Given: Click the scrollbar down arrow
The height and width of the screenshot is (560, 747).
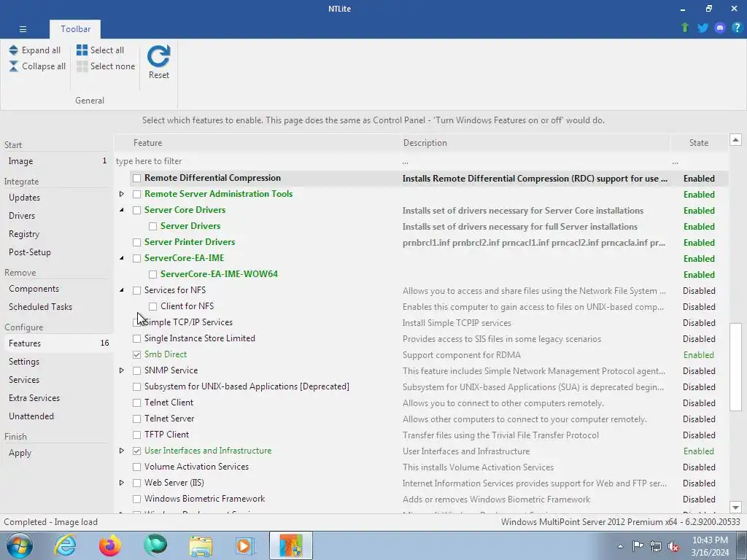Looking at the screenshot, I should [735, 507].
